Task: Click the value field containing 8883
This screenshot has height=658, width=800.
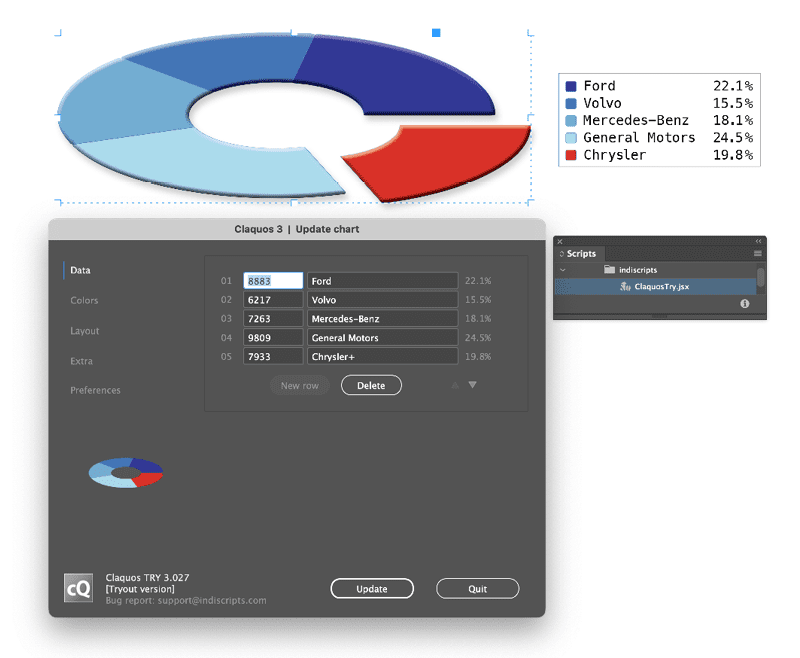Action: [x=273, y=281]
